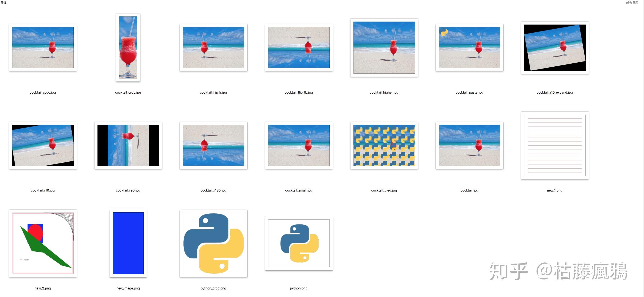The image size is (644, 297).
Task: Select the original cocktail.jpg thumbnail
Action: (469, 145)
